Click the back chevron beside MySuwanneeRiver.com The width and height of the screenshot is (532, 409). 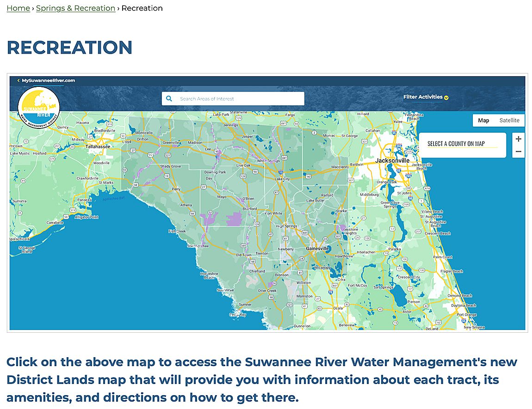click(x=19, y=80)
